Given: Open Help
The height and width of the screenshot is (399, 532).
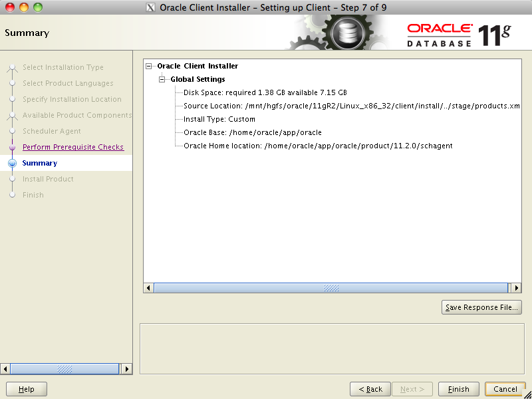Looking at the screenshot, I should (x=27, y=389).
